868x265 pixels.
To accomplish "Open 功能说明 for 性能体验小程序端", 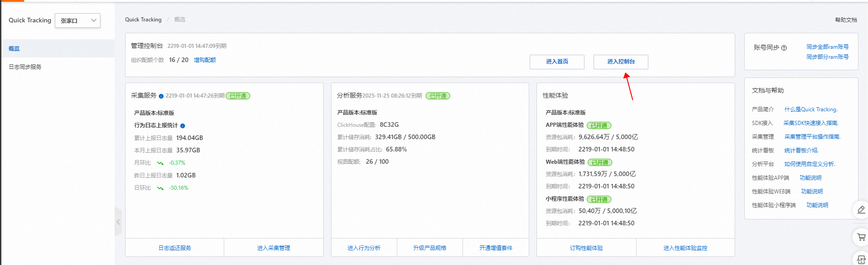I will (x=817, y=205).
